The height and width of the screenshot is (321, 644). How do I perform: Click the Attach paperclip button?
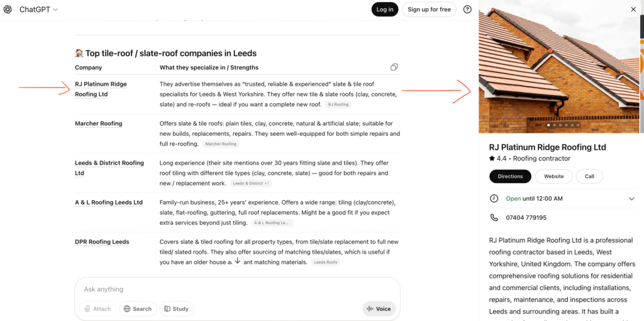pyautogui.click(x=97, y=309)
